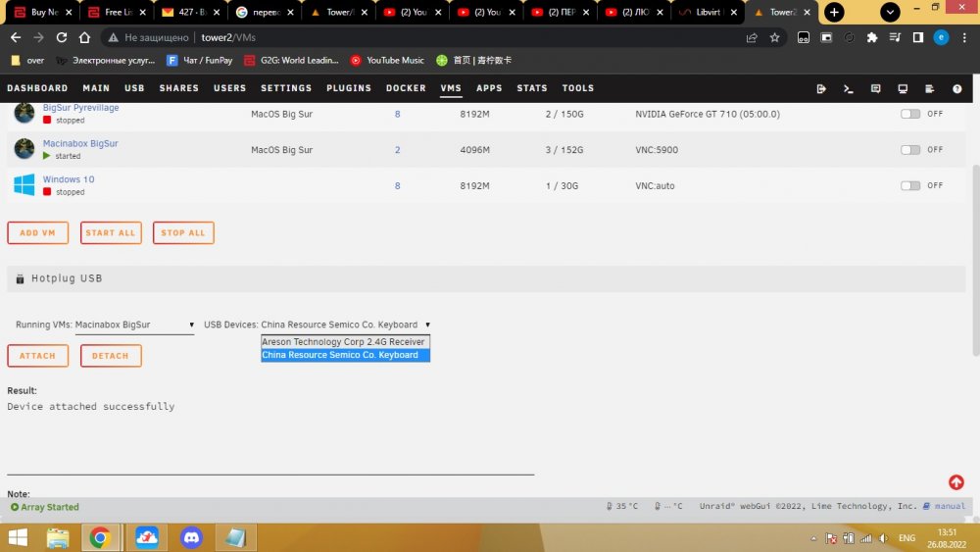Show hidden system tray icons arrow
The image size is (980, 552).
click(813, 538)
